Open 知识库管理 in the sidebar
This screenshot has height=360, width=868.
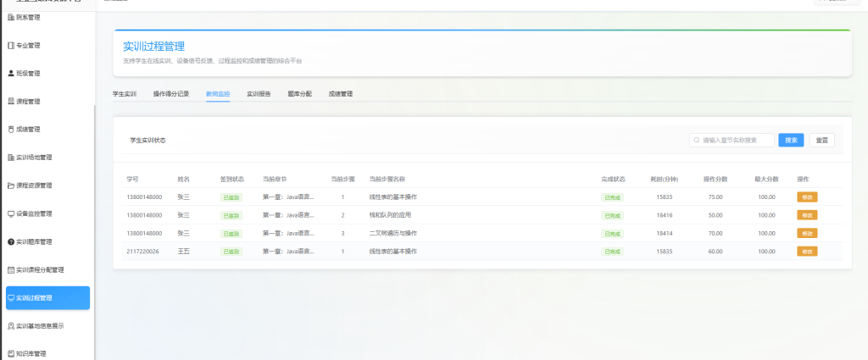31,354
